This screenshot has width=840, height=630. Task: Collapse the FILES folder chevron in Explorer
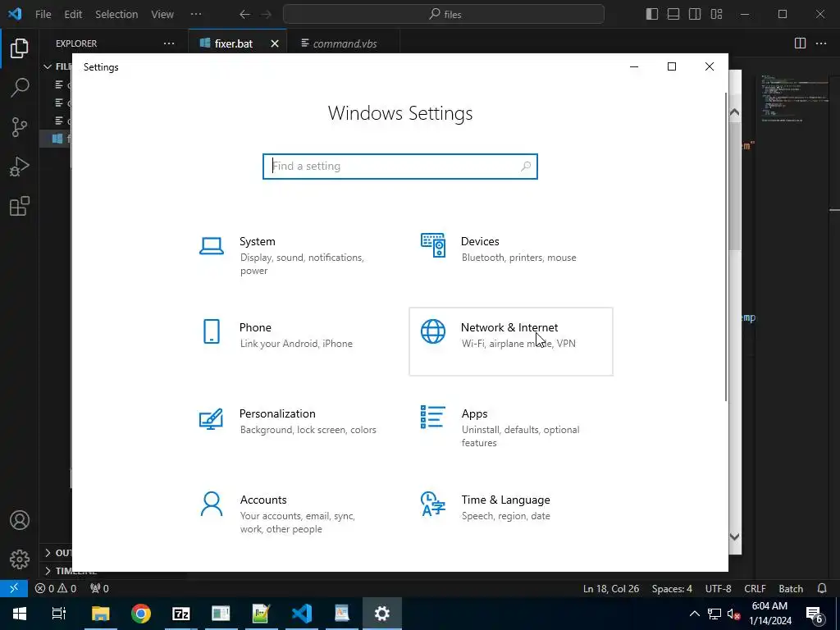pyautogui.click(x=48, y=66)
